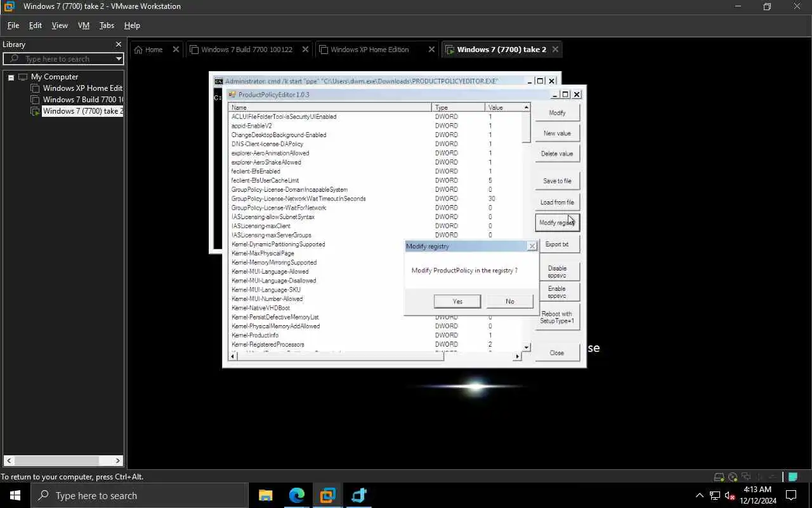Switch to the Home tab

click(154, 50)
